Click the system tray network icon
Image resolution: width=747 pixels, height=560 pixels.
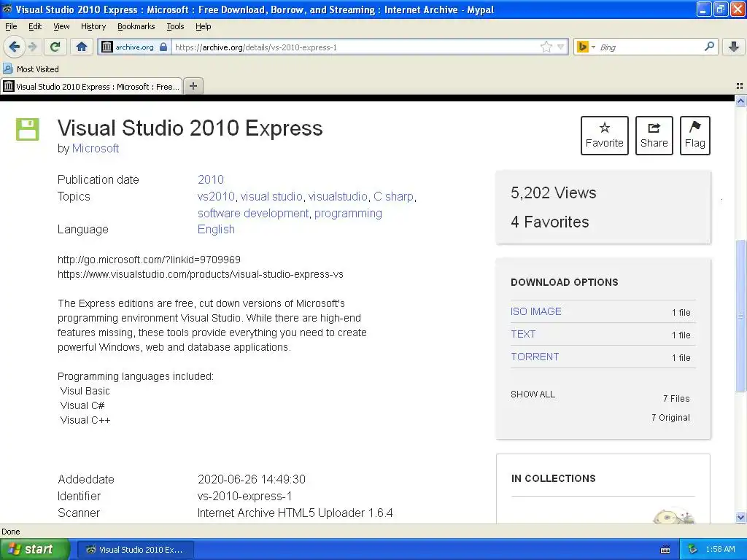(x=693, y=550)
